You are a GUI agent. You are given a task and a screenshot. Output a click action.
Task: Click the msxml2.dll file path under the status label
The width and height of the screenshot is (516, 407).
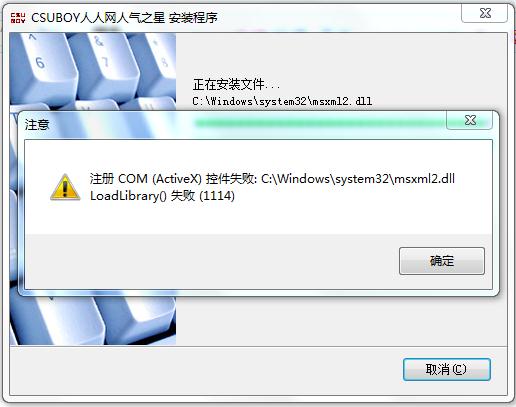pos(282,101)
